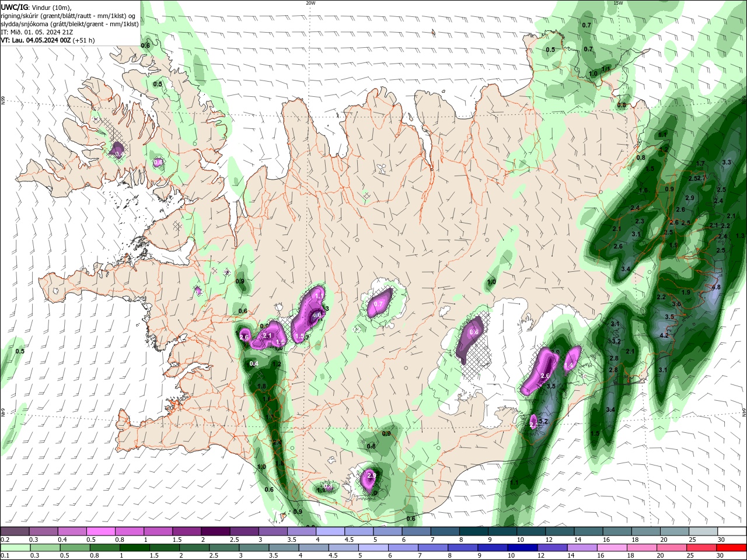Image resolution: width=747 pixels, height=560 pixels.
Task: Click the 1.3 precipitation value on the map
Action: (741, 236)
